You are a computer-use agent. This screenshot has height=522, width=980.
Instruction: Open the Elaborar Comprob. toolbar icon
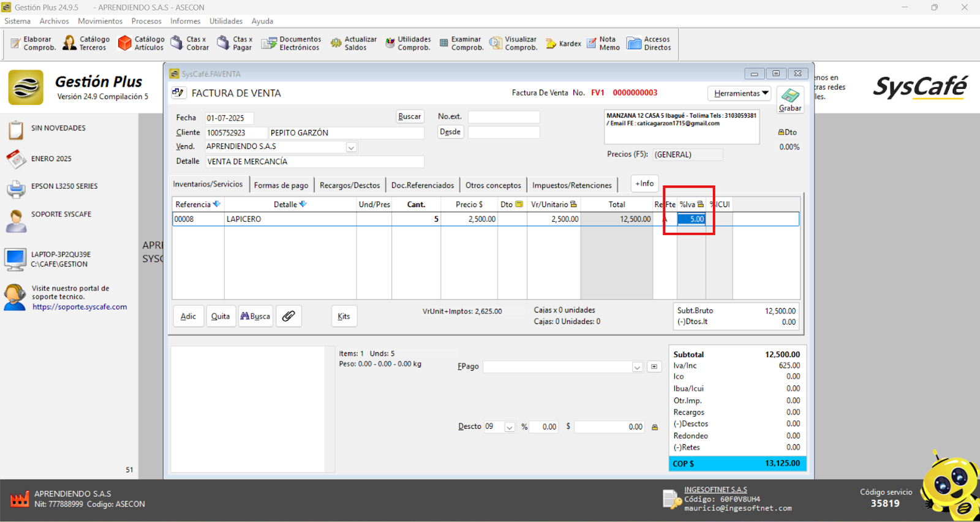33,43
